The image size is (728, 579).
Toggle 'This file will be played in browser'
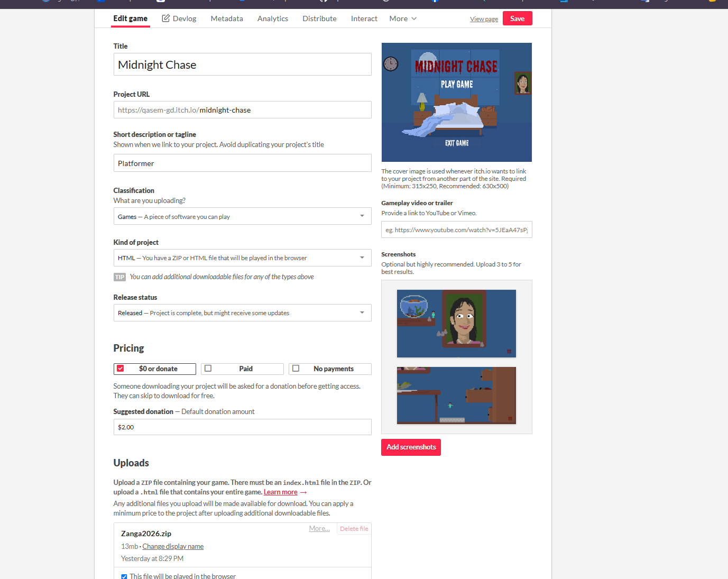124,576
